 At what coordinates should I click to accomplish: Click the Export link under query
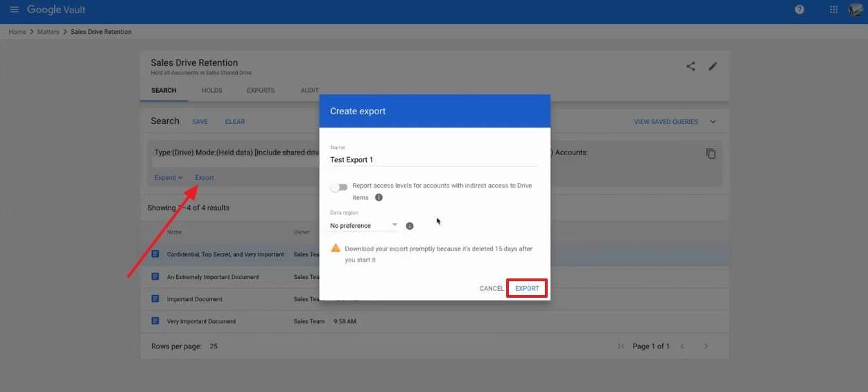tap(205, 178)
